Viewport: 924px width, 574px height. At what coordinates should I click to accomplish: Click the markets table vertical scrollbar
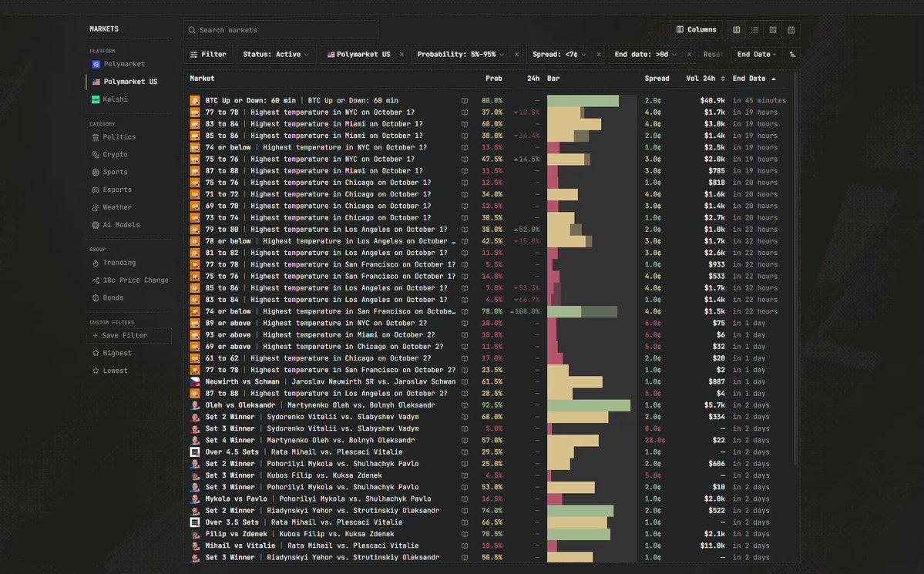796,268
